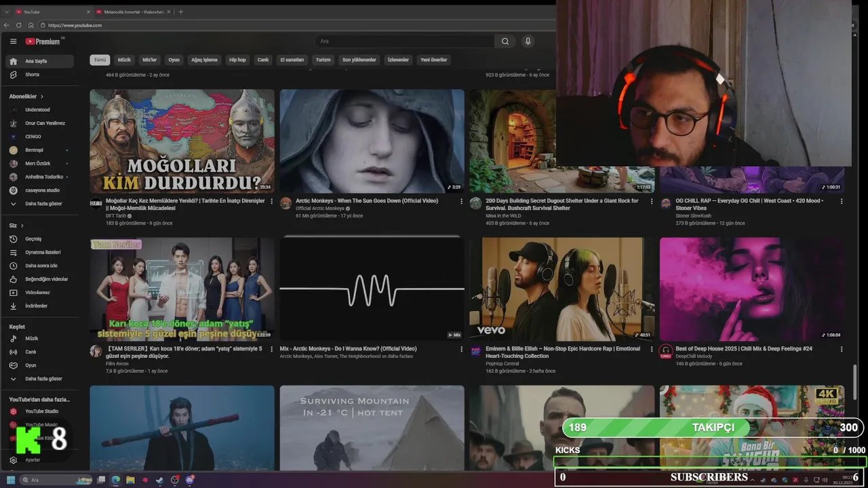
Task: Open Videolarınız in sidebar
Action: (39, 293)
